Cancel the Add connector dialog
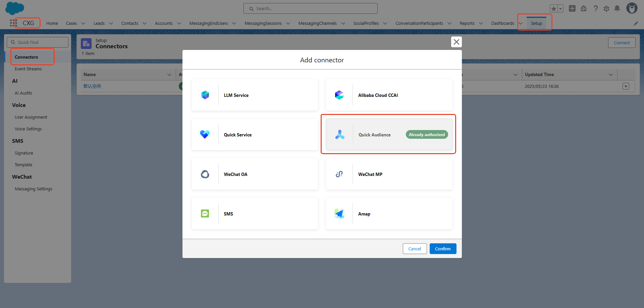Viewport: 644px width, 308px height. pos(415,249)
